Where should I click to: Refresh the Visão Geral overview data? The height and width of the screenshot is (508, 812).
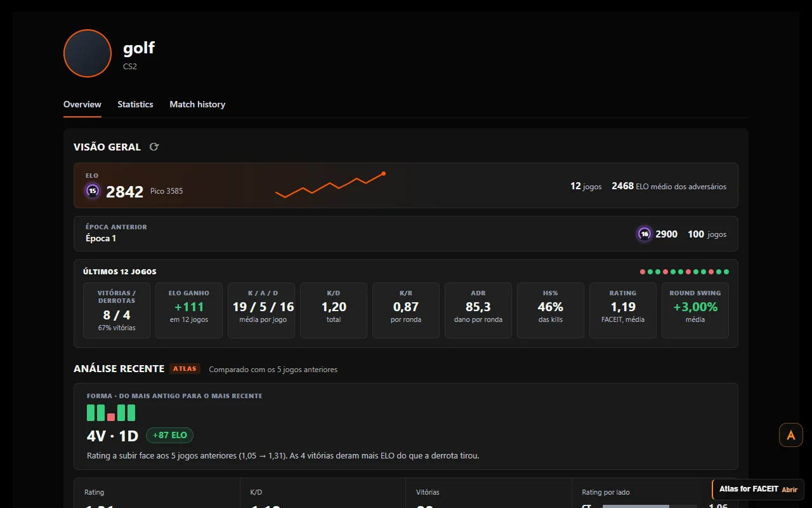[x=154, y=147]
